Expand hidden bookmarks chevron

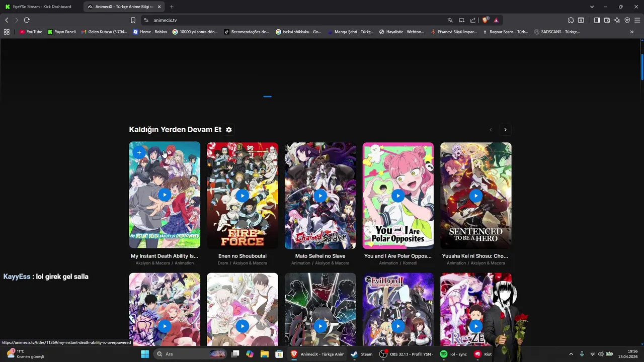click(631, 32)
